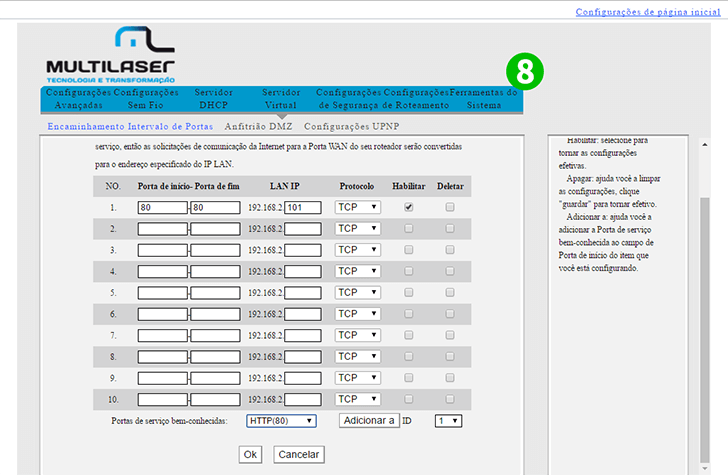Click start port field of rule 1
This screenshot has height=475, width=728.
(x=162, y=208)
